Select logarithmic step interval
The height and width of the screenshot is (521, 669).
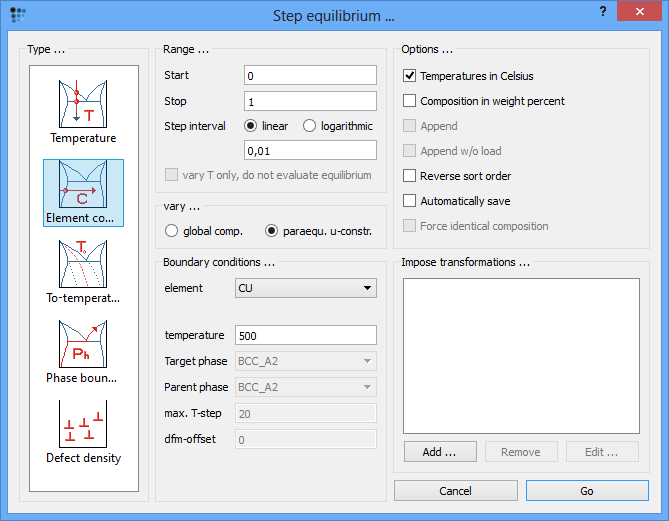tap(309, 126)
